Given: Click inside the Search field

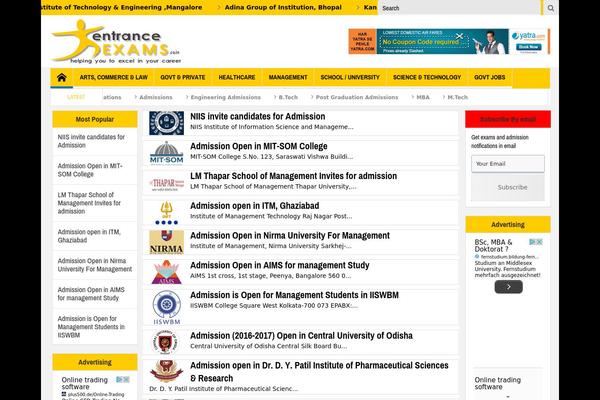Looking at the screenshot, I should 459,8.
